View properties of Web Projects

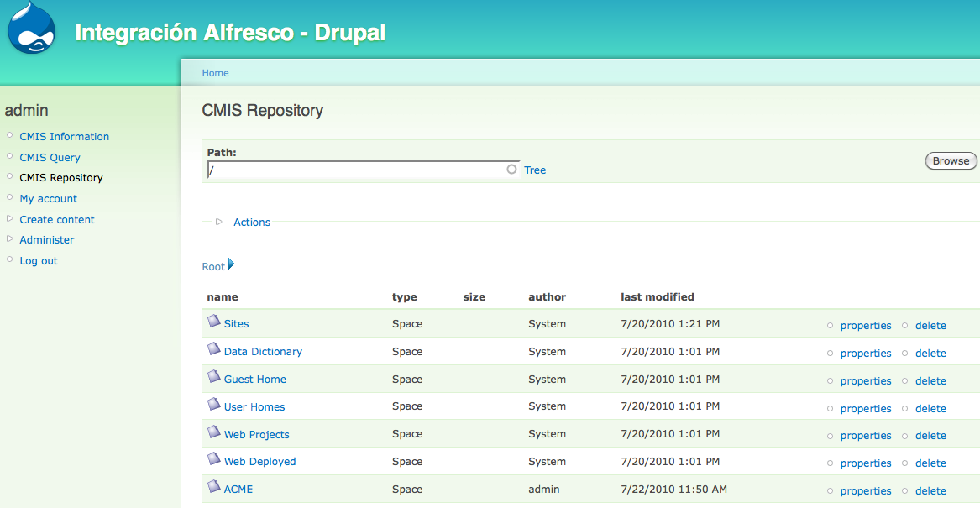pos(866,436)
